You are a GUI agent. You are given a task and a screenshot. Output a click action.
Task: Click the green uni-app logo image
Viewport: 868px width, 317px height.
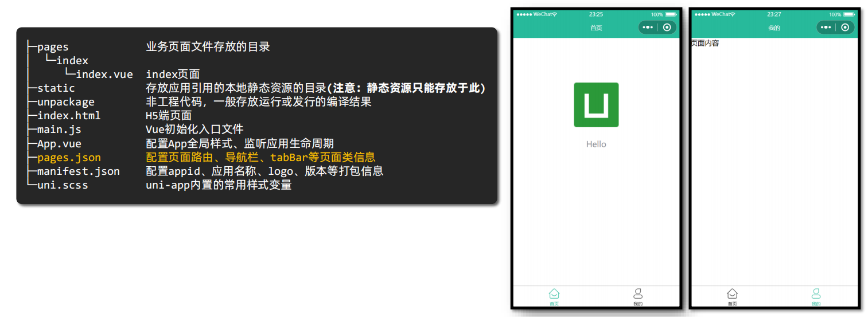pos(596,105)
